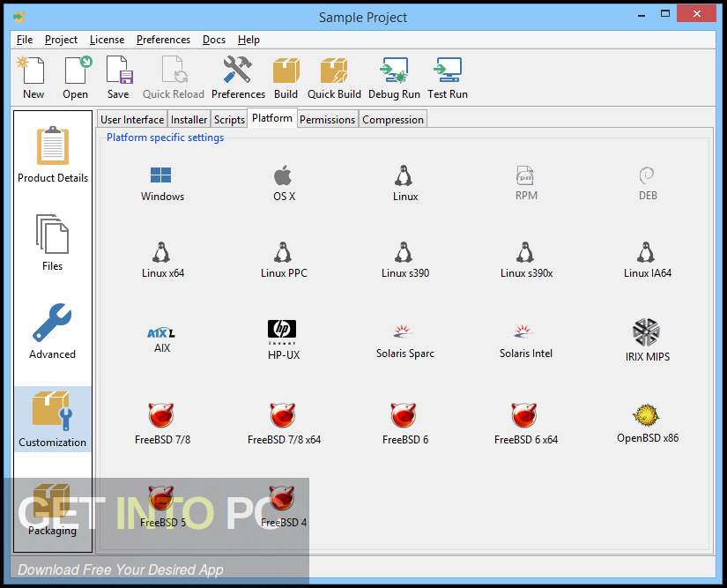The height and width of the screenshot is (588, 727).
Task: Select FreeBSD 5 platform
Action: coord(162,507)
